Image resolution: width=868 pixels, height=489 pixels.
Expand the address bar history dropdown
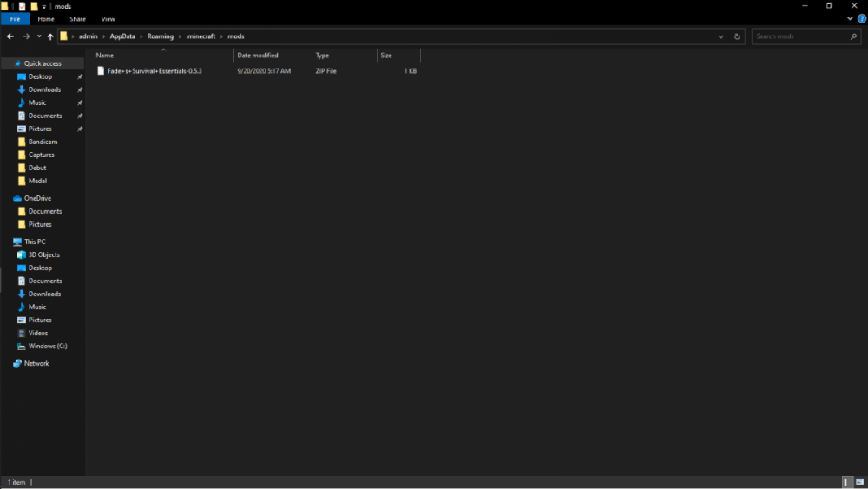pos(720,36)
